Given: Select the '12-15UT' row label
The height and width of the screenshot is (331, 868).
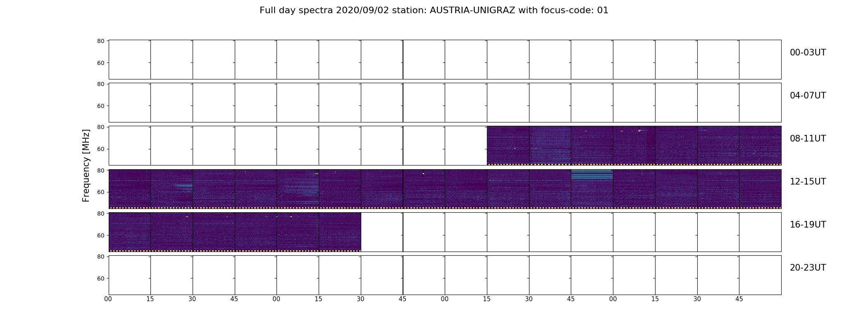Looking at the screenshot, I should [808, 182].
